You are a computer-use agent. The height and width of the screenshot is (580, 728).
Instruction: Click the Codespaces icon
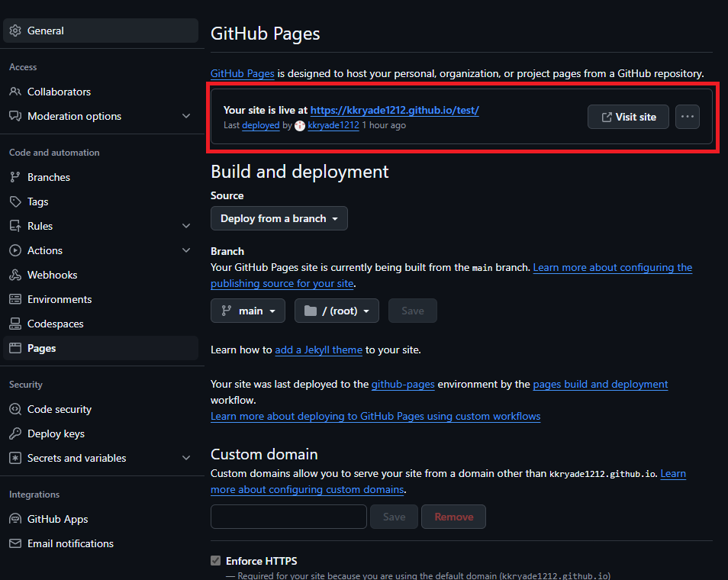click(15, 324)
